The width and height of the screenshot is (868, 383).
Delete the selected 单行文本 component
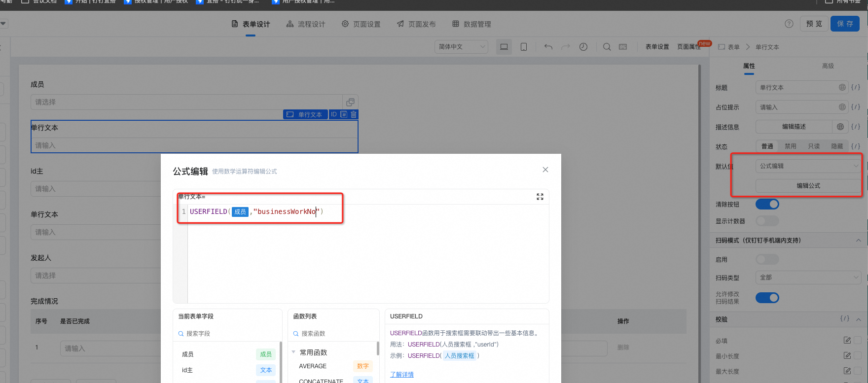pos(353,114)
